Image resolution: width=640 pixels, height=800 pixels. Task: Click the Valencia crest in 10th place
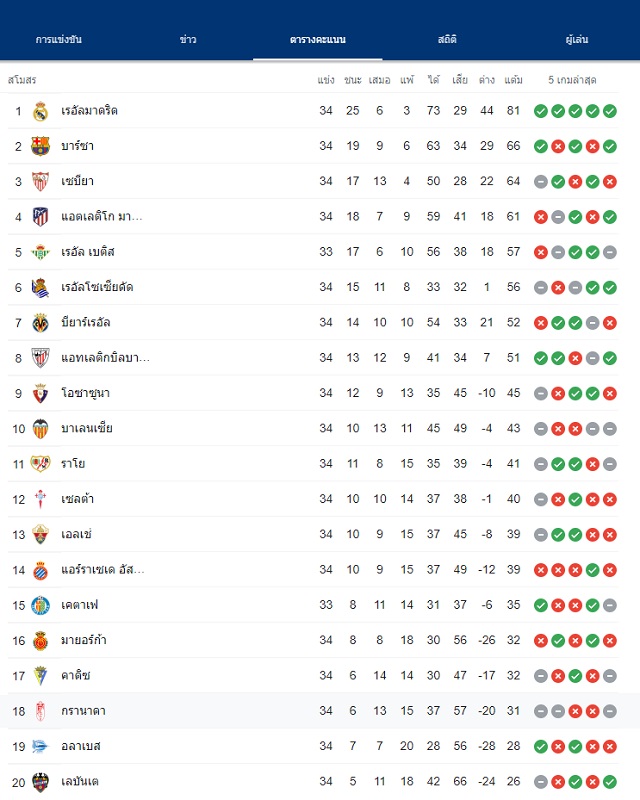pyautogui.click(x=40, y=429)
